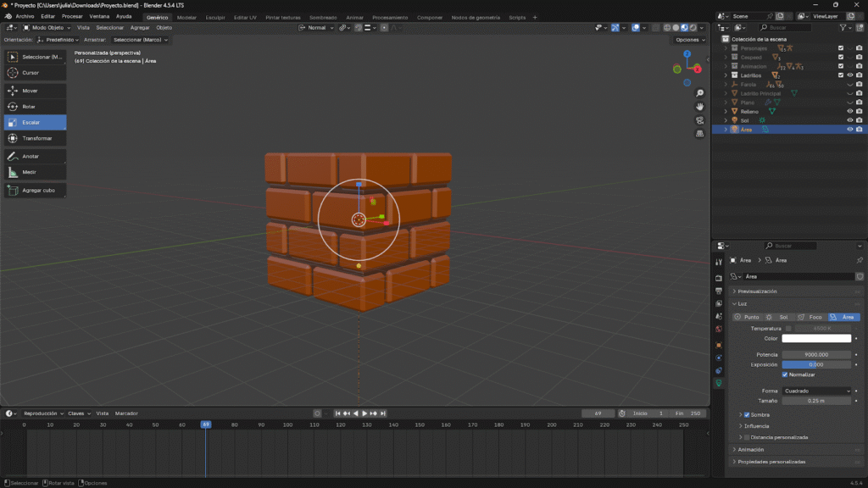Select the Medir measure tool
Screen dimensions: 868x488
pos(34,172)
